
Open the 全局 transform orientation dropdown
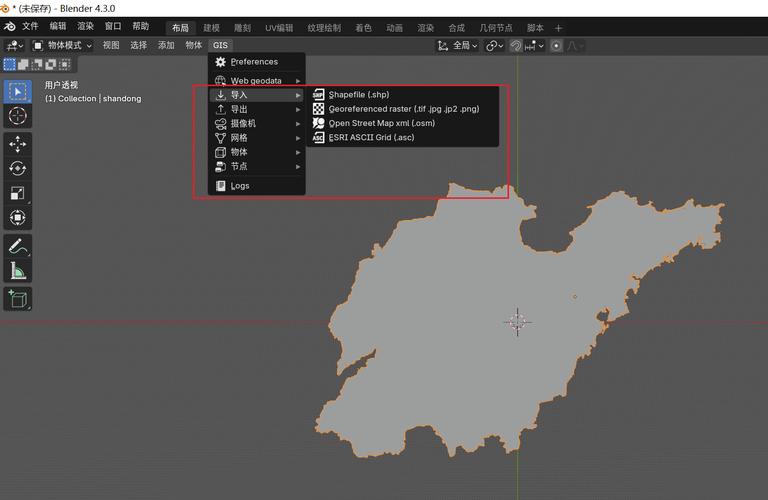tap(457, 46)
